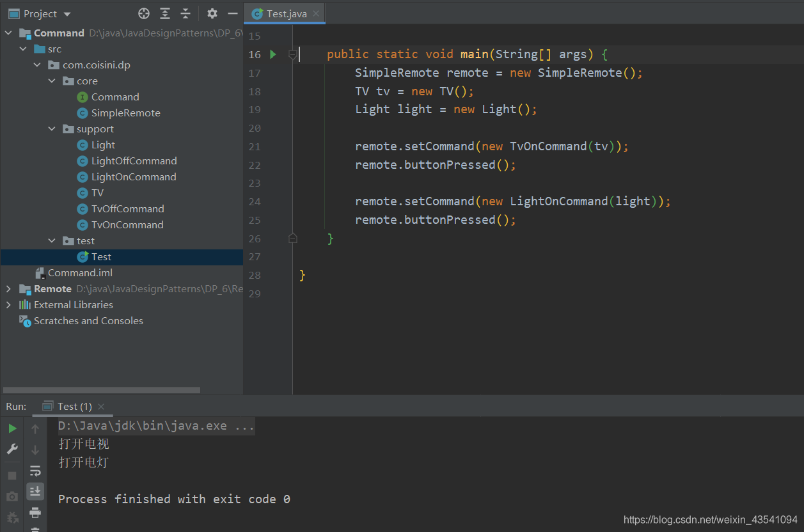Screen dimensions: 804x532
Task: Close the Test (1) run tab
Action: [x=101, y=406]
